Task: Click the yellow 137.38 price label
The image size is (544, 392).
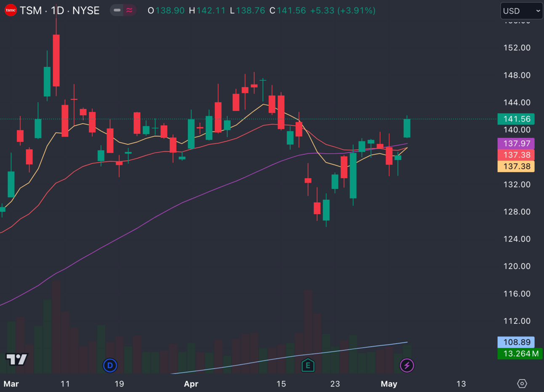Action: pos(516,166)
